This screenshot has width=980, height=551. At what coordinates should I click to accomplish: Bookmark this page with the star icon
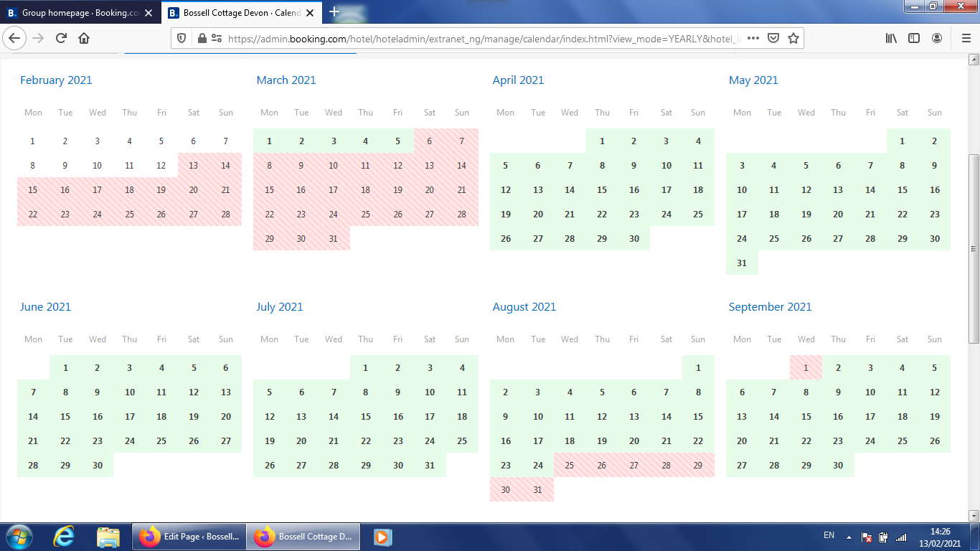pyautogui.click(x=793, y=38)
